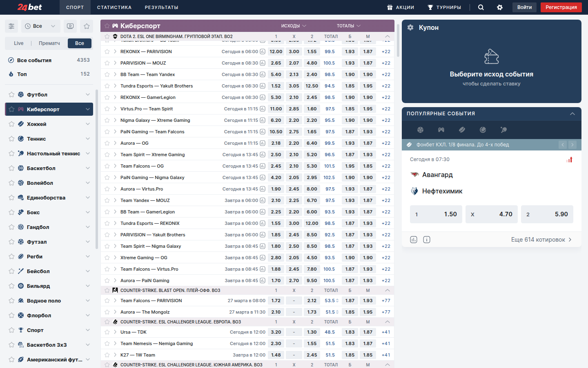Select the esports gamepad icon in popular events
The image size is (588, 368).
[x=441, y=130]
